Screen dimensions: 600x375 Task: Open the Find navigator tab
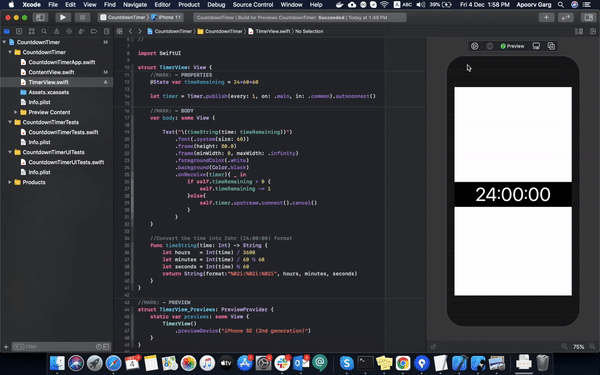[44, 31]
